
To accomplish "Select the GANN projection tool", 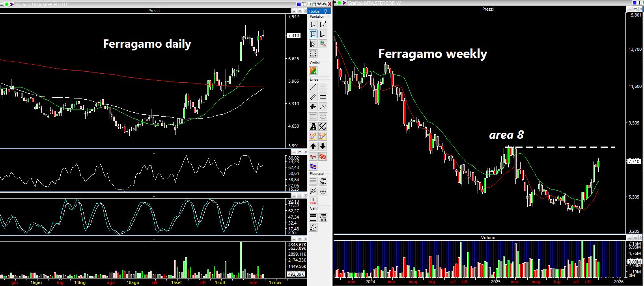I will pos(323,217).
